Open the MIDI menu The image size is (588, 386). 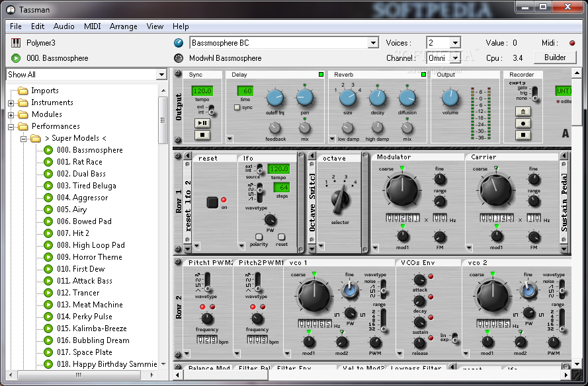(x=92, y=26)
